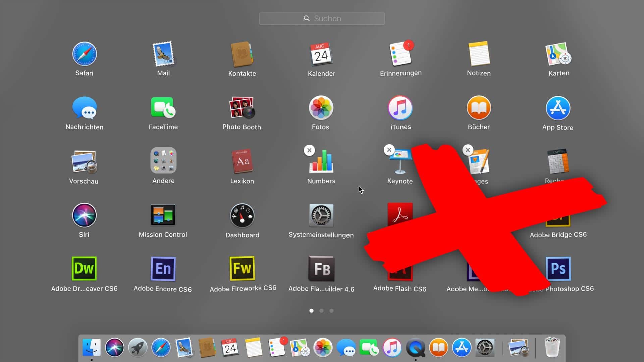This screenshot has height=362, width=644.
Task: Delete Keynote via its X badge
Action: (389, 150)
